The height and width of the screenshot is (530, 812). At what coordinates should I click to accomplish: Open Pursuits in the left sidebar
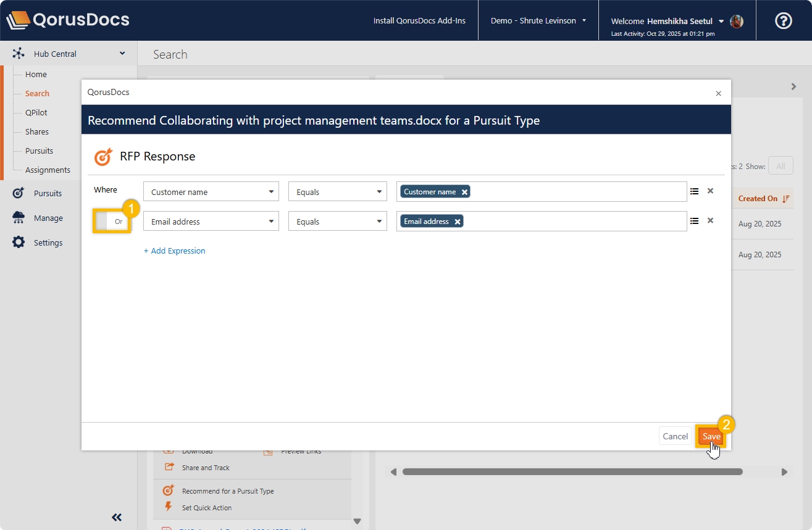[x=48, y=193]
